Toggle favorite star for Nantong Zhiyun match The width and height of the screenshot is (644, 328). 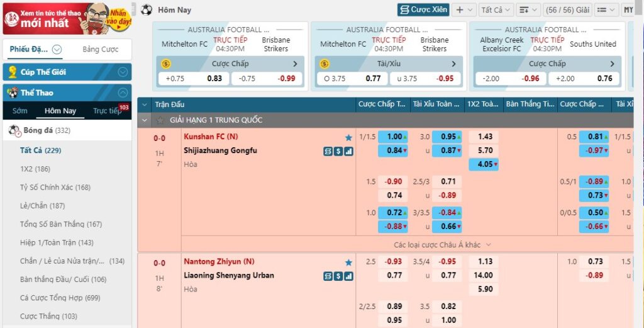click(x=348, y=263)
